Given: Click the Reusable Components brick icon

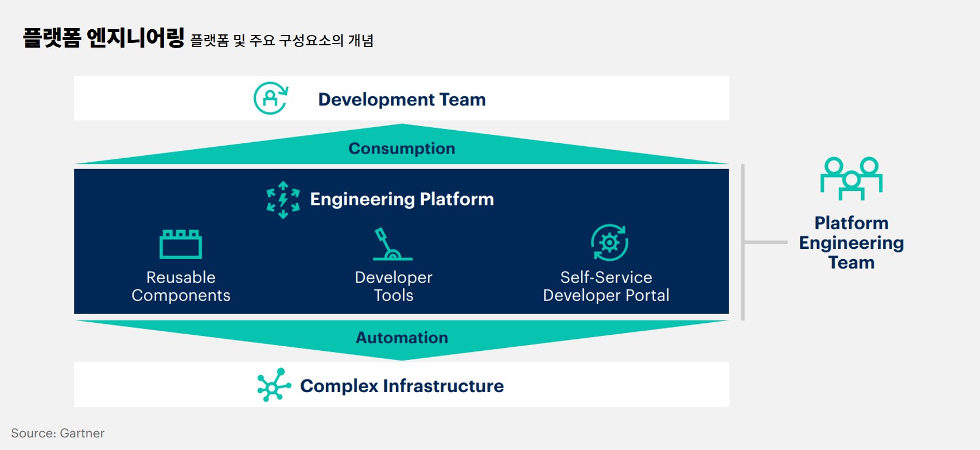Looking at the screenshot, I should click(x=181, y=244).
